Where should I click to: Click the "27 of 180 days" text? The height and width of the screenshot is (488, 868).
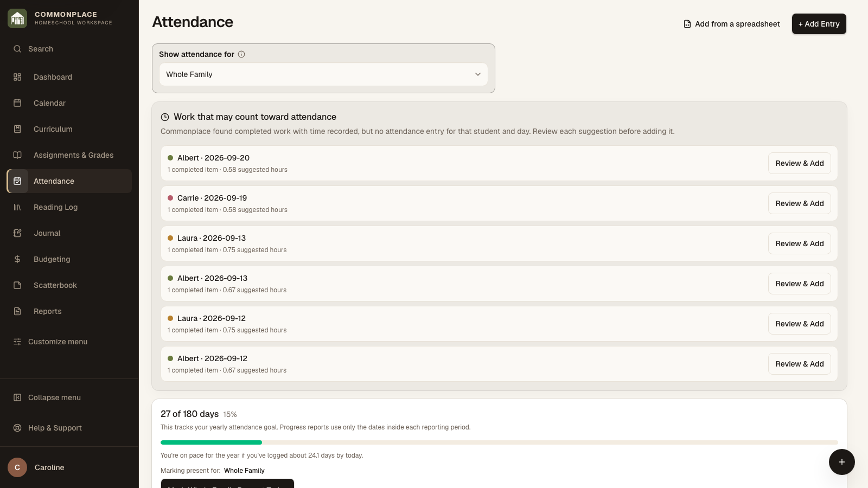point(190,414)
